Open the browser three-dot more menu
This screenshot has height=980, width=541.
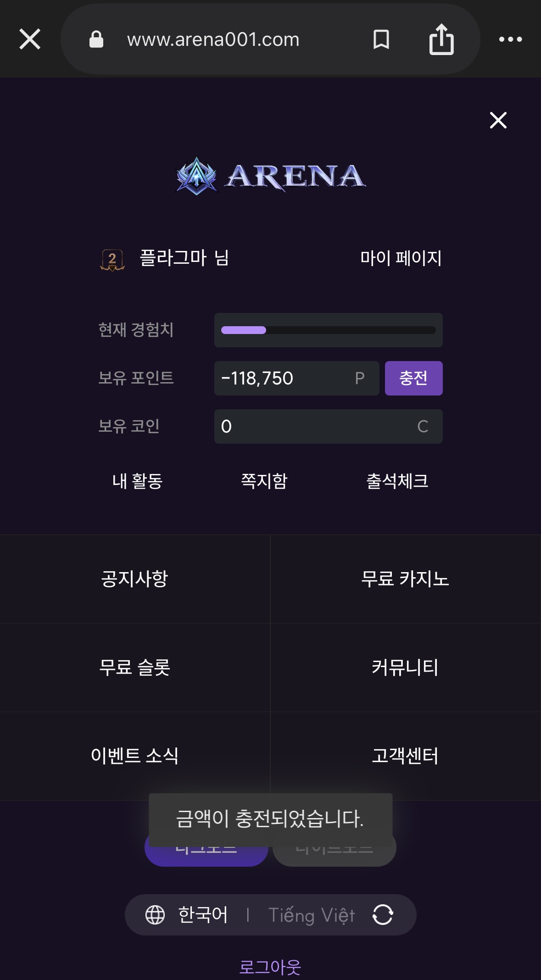[x=510, y=39]
